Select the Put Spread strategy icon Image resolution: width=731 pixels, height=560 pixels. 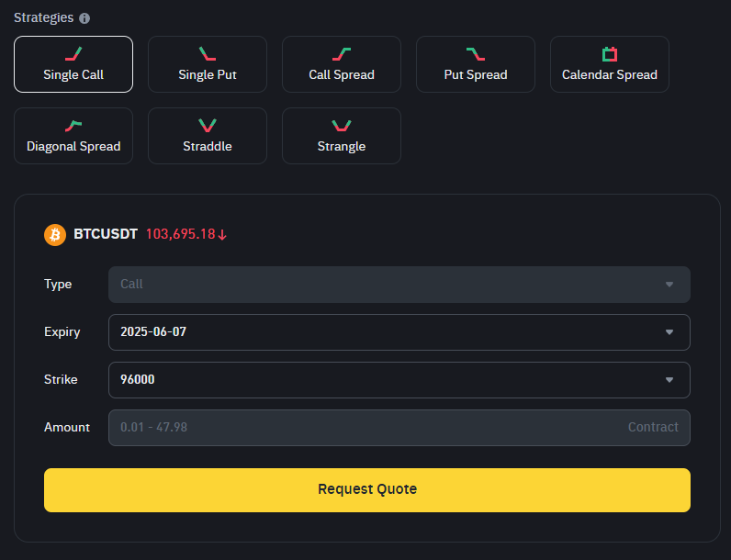pyautogui.click(x=476, y=54)
